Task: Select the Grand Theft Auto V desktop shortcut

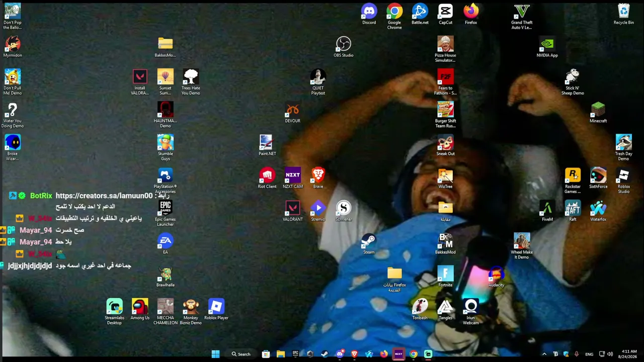Action: pos(522,17)
